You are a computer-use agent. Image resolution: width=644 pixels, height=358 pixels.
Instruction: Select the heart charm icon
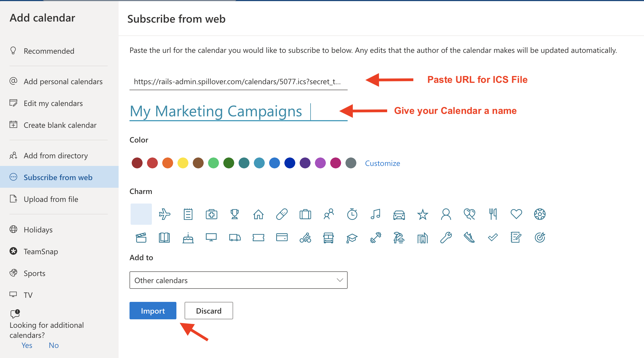(516, 214)
